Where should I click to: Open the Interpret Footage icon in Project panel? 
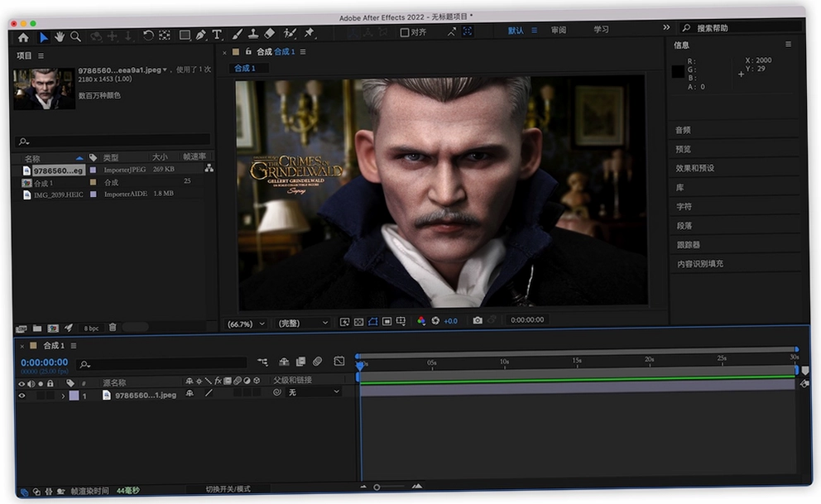tap(21, 329)
